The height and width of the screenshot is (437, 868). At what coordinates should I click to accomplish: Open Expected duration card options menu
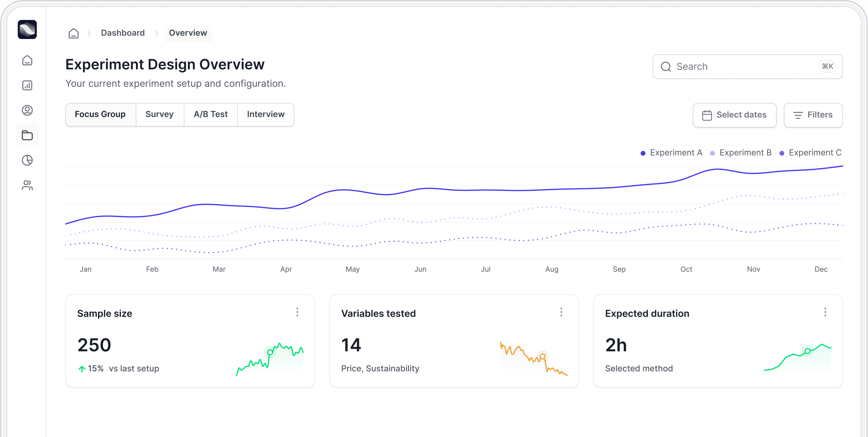tap(825, 312)
